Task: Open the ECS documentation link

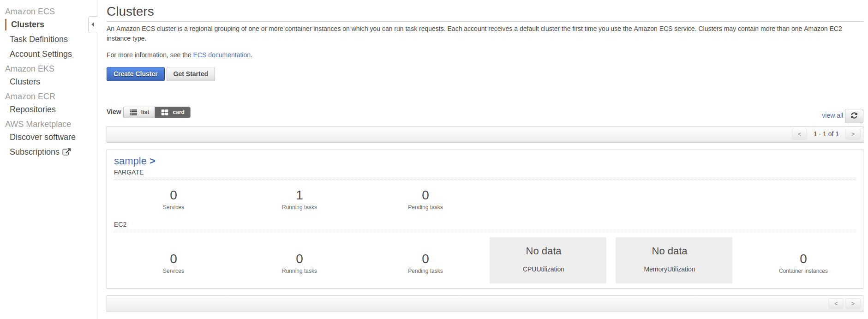Action: [221, 55]
